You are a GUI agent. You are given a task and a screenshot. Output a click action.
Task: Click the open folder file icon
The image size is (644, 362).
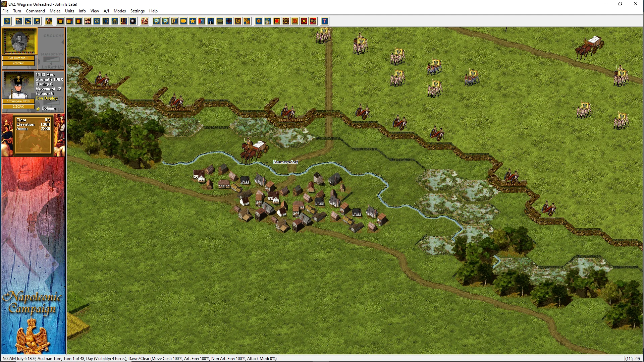coord(28,21)
